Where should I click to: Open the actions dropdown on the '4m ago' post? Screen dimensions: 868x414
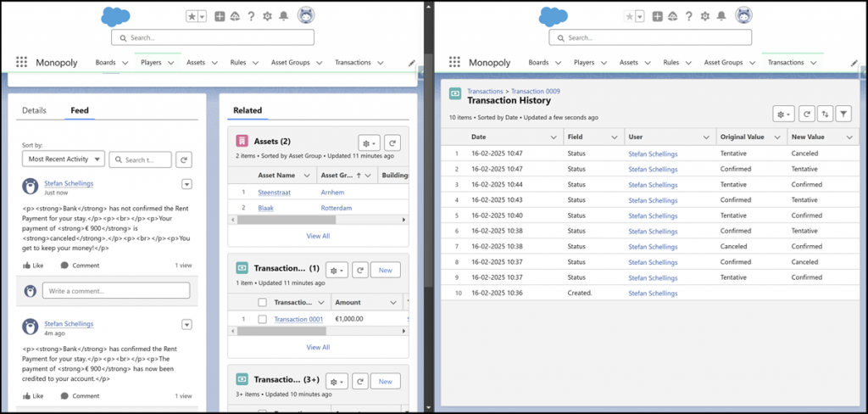coord(187,324)
